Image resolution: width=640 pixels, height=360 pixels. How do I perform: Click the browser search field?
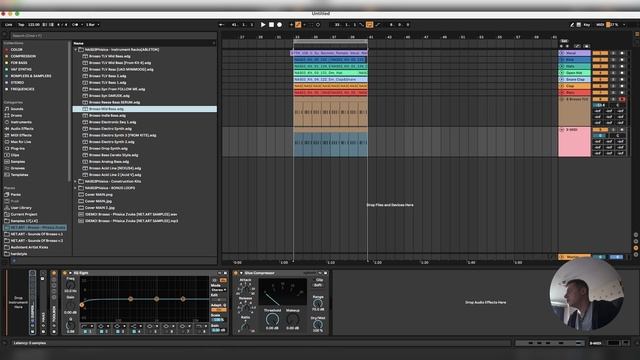113,36
